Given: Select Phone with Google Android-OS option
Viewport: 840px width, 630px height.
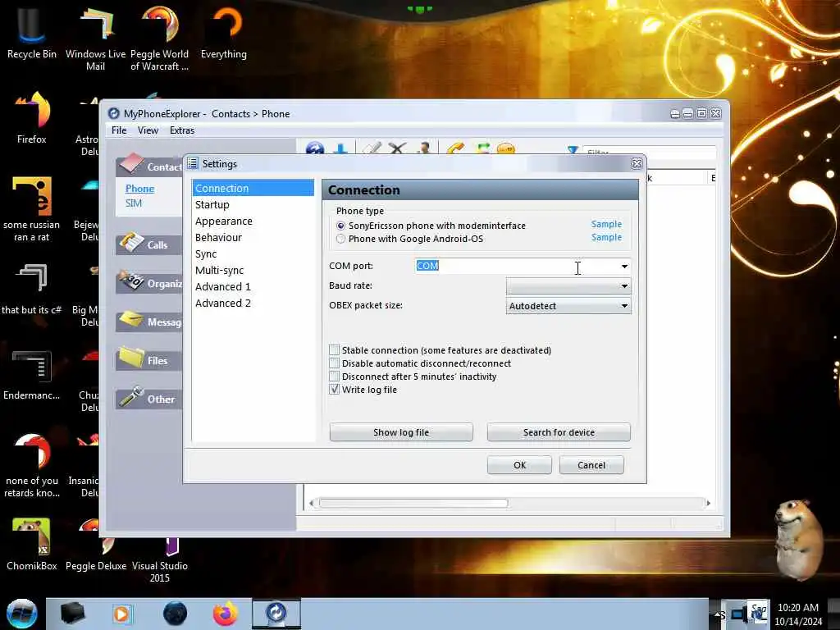Looking at the screenshot, I should click(x=340, y=239).
